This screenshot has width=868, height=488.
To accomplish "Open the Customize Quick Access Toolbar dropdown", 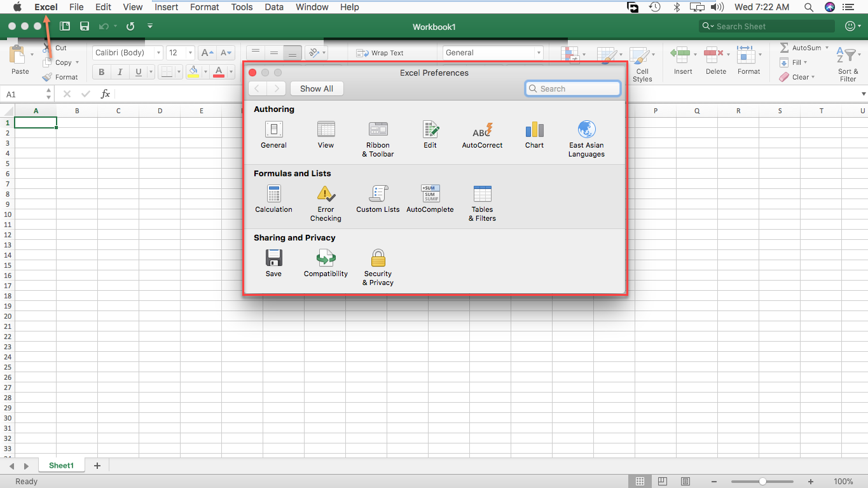I will pos(150,26).
